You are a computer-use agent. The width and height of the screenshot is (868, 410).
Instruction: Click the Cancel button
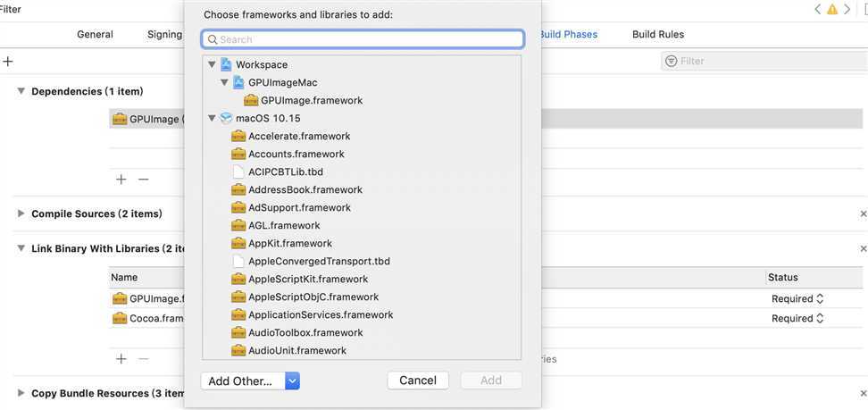(418, 381)
